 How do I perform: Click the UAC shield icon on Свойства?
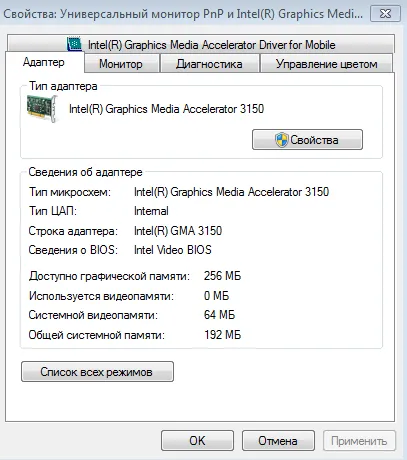[x=282, y=140]
